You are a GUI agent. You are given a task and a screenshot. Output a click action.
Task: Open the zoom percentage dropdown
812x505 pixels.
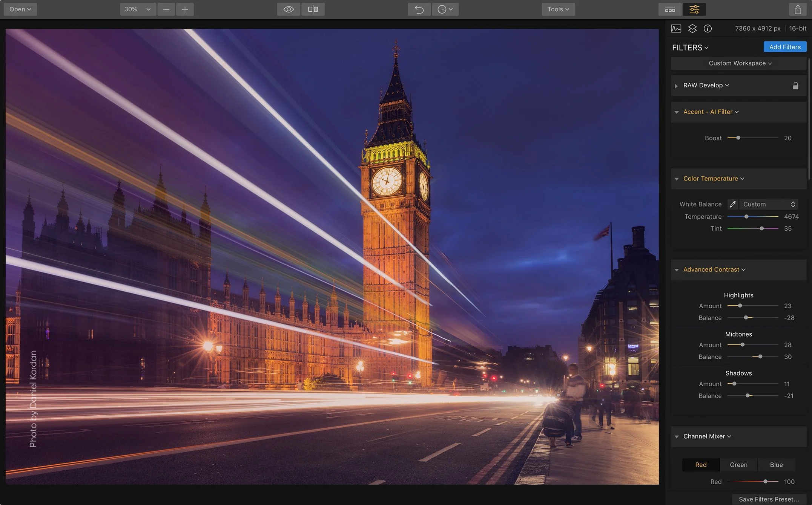(x=138, y=9)
